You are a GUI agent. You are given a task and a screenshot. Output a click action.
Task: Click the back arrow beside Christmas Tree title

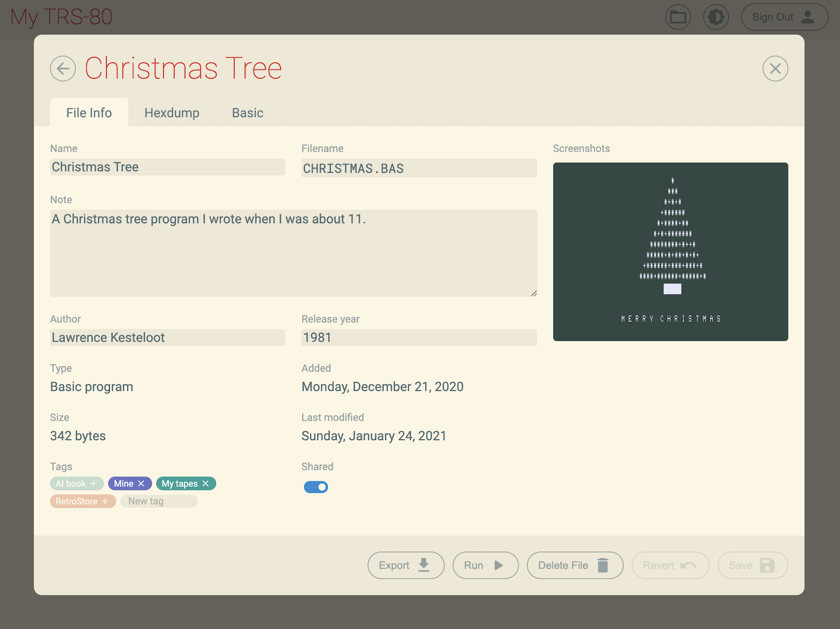(x=63, y=69)
